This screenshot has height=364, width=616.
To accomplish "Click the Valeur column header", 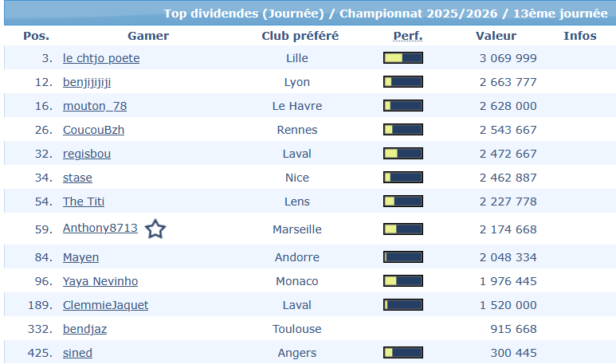I will pyautogui.click(x=496, y=36).
